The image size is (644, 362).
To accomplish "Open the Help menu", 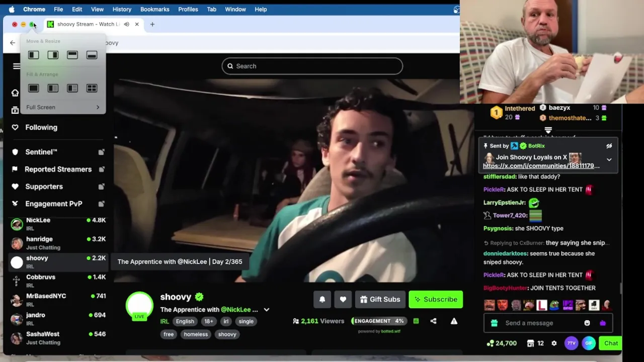I will pos(261,9).
